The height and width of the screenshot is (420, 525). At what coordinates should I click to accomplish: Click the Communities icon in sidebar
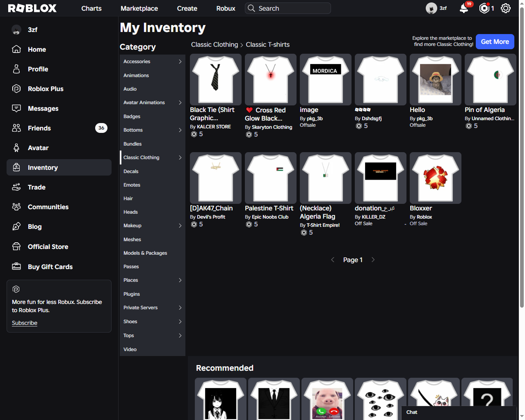pyautogui.click(x=16, y=207)
